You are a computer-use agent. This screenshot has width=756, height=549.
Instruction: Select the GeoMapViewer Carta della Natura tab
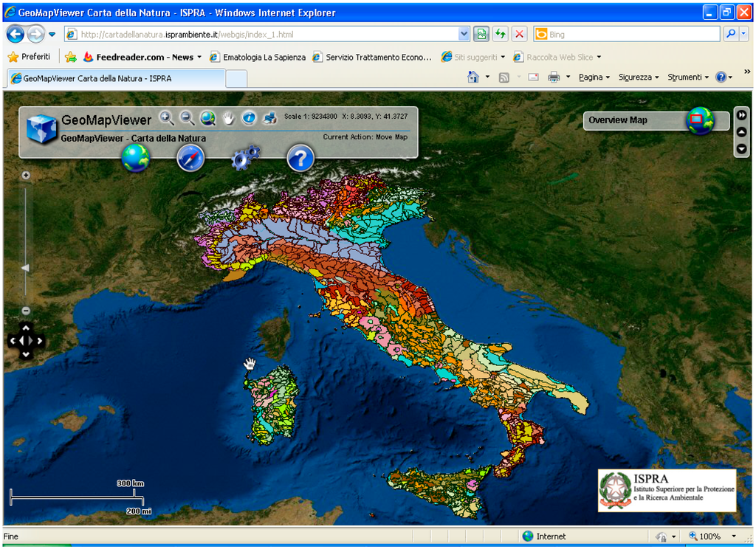click(x=116, y=78)
